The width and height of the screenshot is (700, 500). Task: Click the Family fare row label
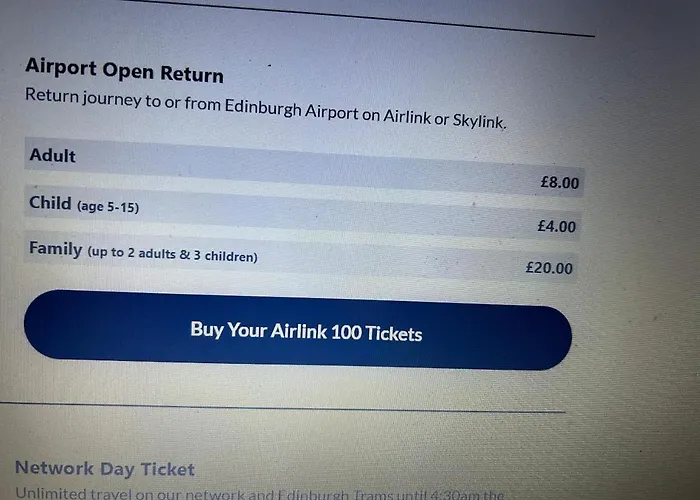coord(55,248)
